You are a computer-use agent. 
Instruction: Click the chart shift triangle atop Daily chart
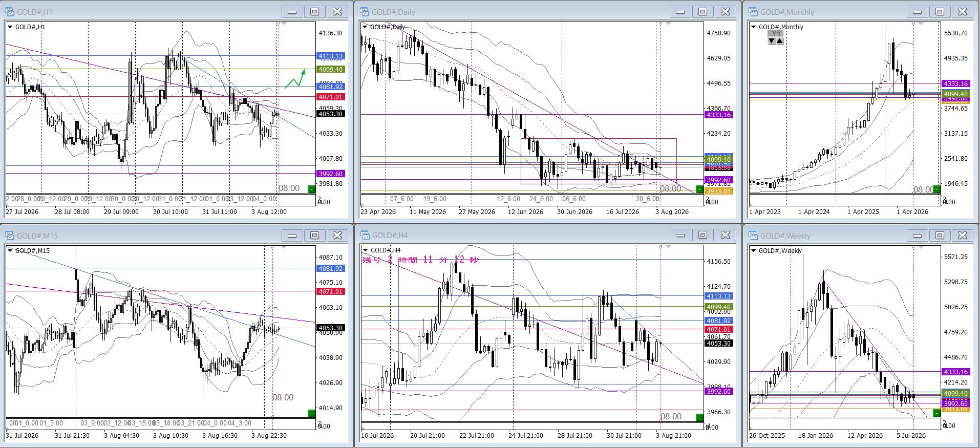(668, 24)
